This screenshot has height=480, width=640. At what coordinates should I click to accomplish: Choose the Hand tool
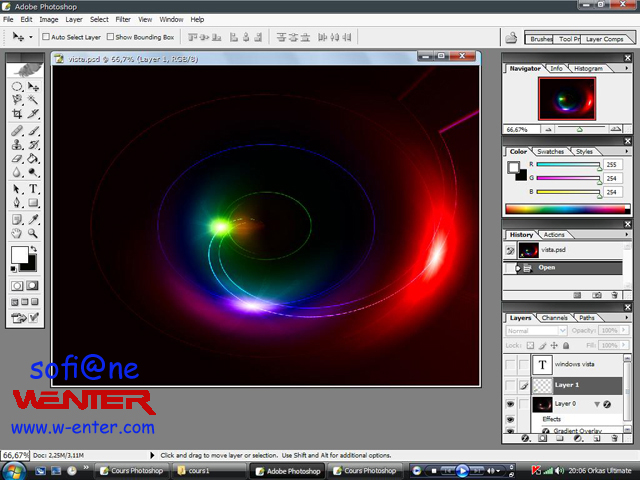click(x=18, y=233)
